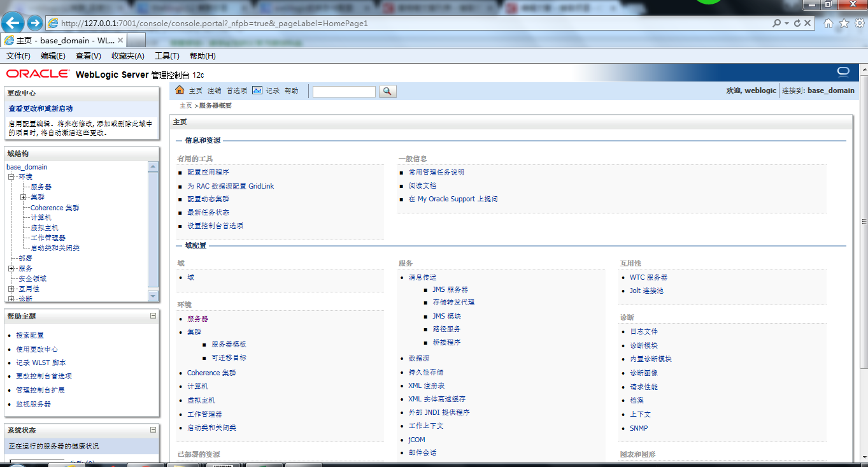Open 数据源 link under 服务
Image resolution: width=868 pixels, height=467 pixels.
point(419,359)
